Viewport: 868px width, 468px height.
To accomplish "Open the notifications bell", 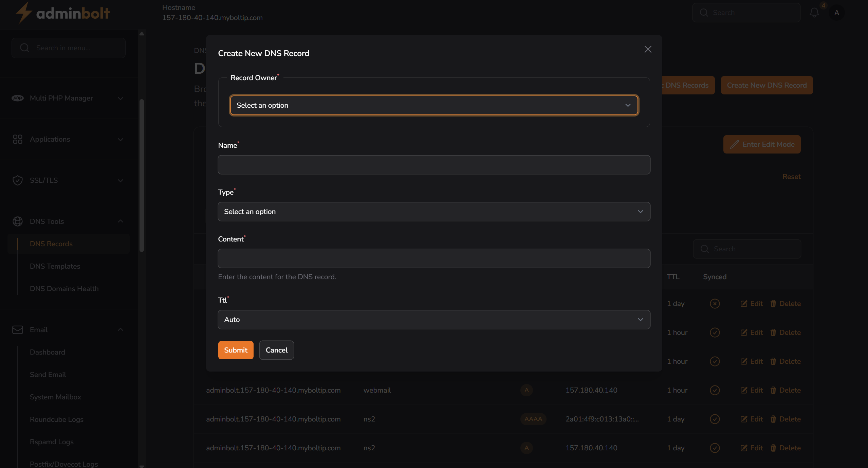I will click(814, 12).
